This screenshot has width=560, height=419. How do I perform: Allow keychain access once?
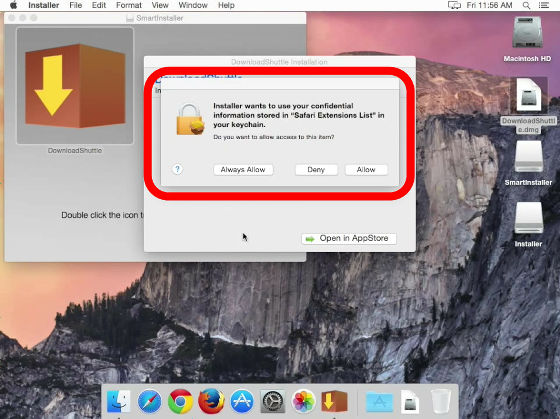tap(366, 170)
